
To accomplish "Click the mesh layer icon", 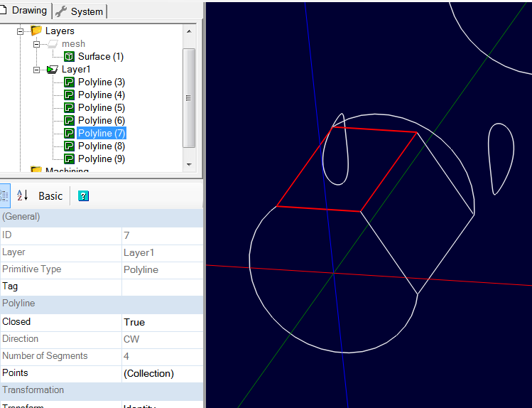I will [x=53, y=44].
